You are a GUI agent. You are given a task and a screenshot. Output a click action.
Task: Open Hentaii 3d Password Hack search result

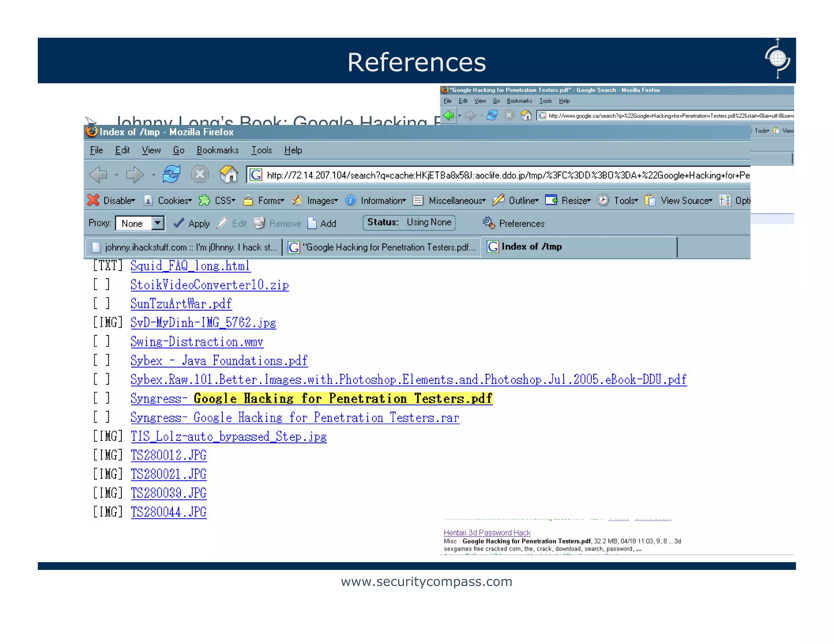pos(487,532)
